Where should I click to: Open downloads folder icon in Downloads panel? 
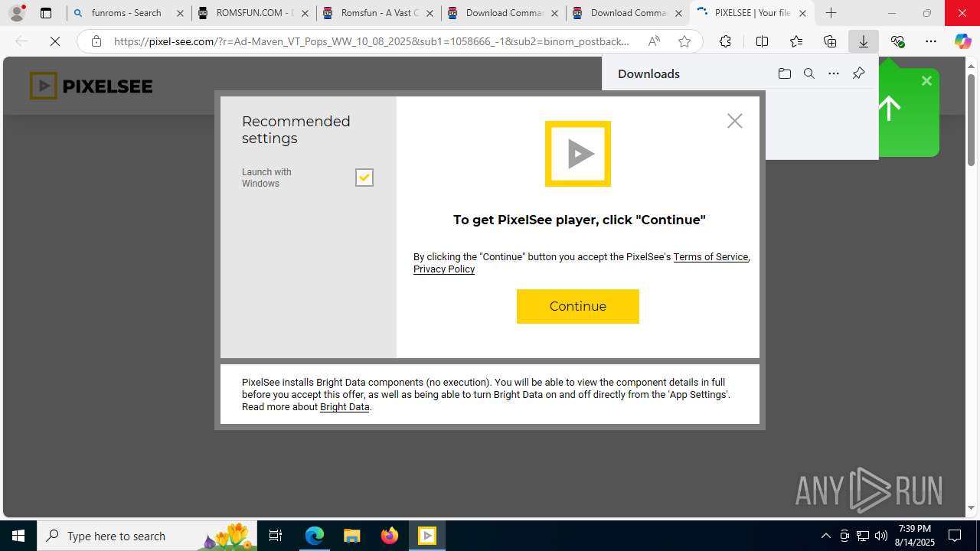(x=784, y=73)
